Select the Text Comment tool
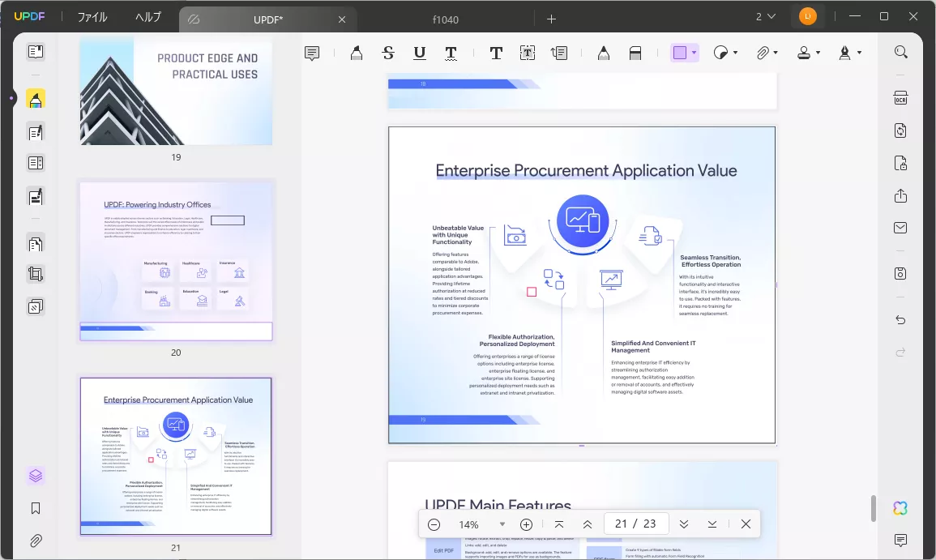 click(x=495, y=53)
